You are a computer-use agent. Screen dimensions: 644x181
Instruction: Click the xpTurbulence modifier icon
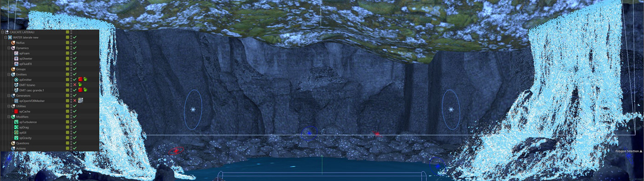16,122
